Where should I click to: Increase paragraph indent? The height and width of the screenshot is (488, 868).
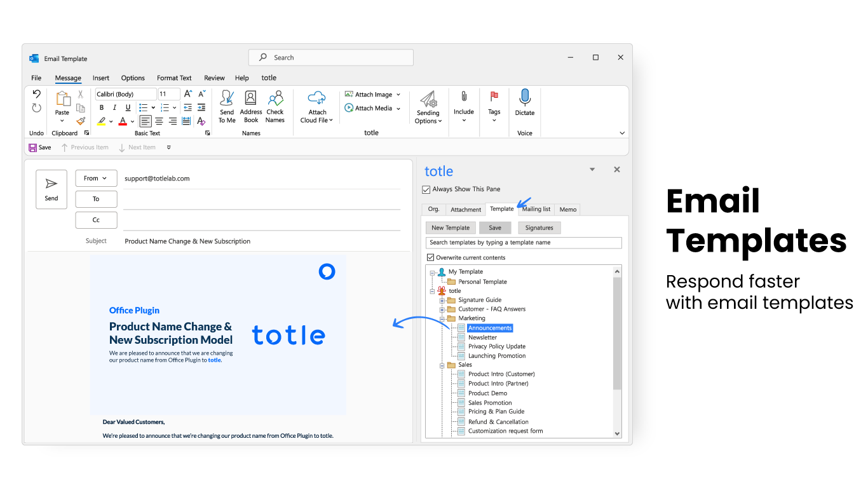pos(201,107)
